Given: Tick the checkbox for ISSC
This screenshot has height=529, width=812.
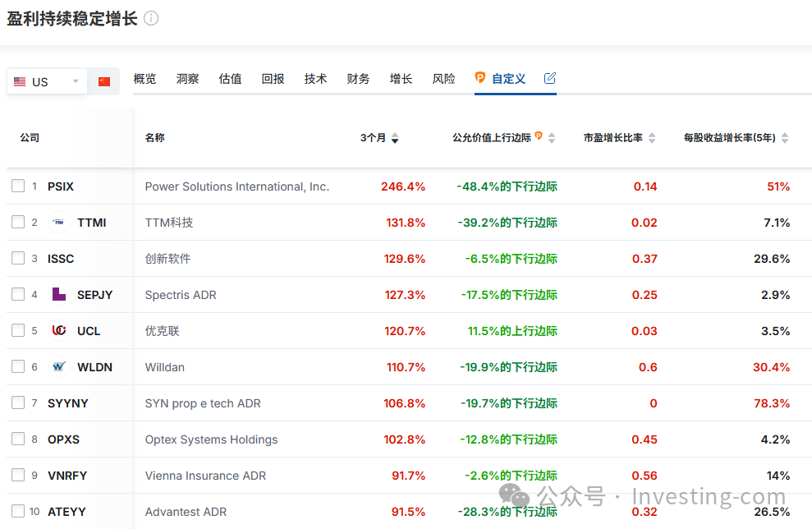Looking at the screenshot, I should 18,259.
